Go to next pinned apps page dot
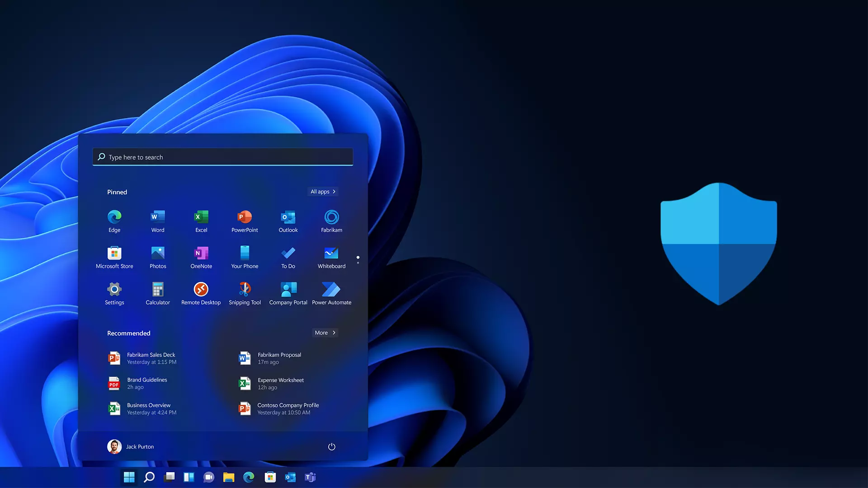Viewport: 868px width, 488px height. tap(358, 263)
